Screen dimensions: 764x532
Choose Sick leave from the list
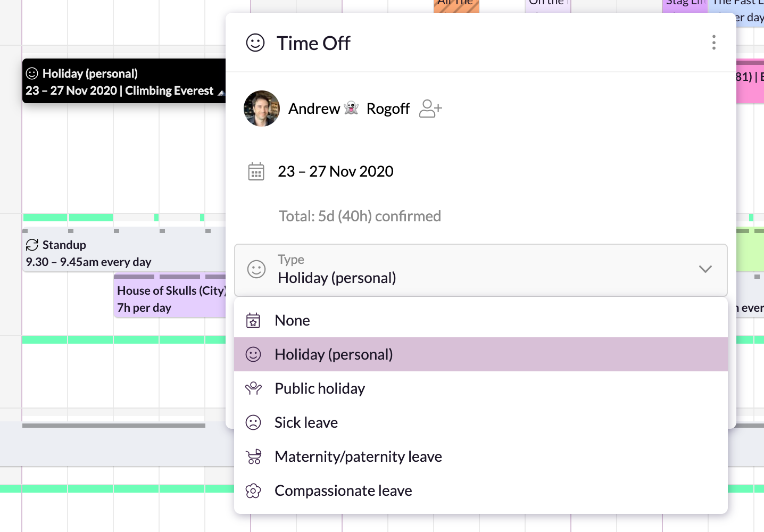306,423
